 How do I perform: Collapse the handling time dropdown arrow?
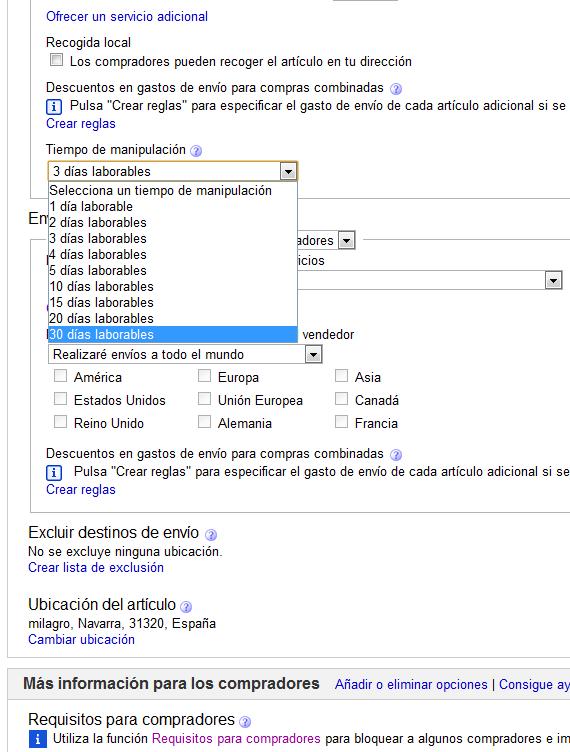[288, 171]
